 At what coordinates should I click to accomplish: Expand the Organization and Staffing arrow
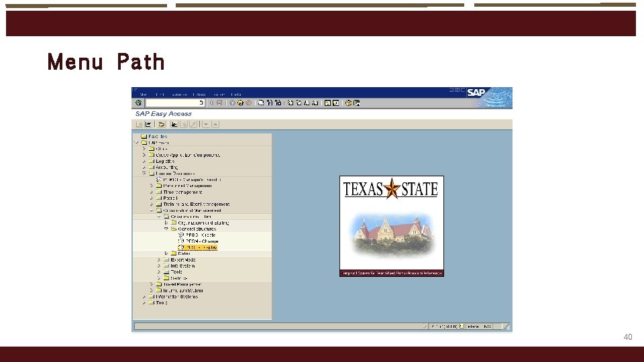click(166, 223)
